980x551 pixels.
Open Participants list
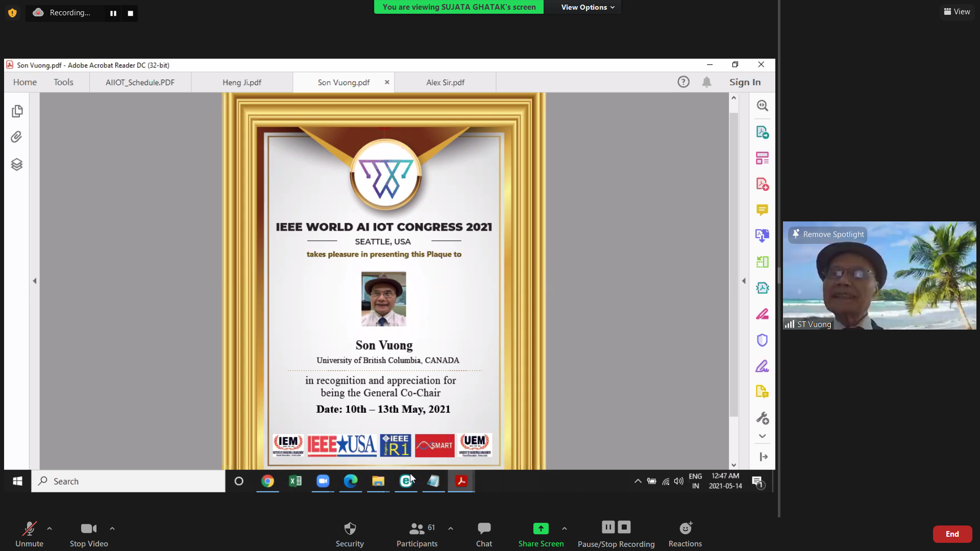[417, 534]
